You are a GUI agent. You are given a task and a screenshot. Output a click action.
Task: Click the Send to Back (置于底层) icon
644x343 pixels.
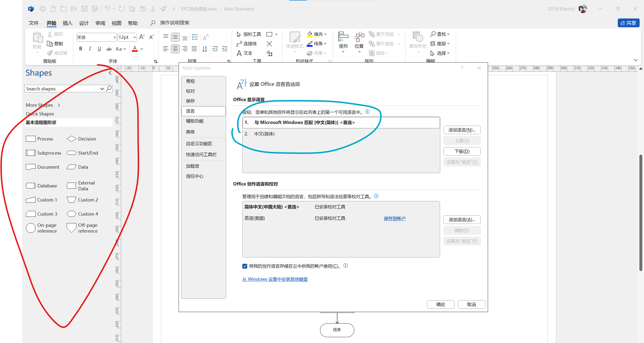pos(372,44)
